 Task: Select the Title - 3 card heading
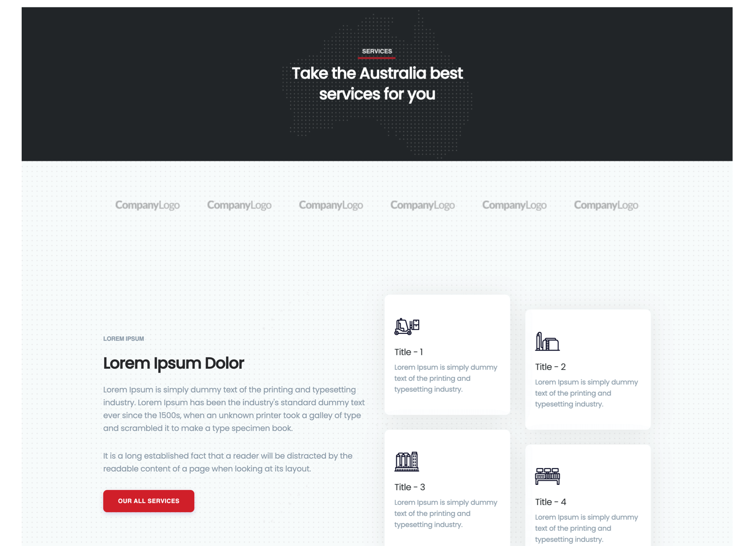click(x=409, y=487)
